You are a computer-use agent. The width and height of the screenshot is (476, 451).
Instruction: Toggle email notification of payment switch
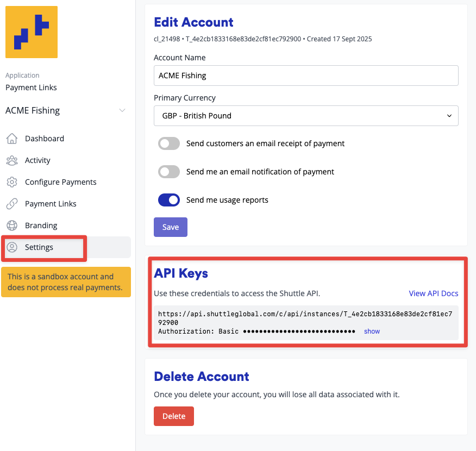(x=169, y=172)
